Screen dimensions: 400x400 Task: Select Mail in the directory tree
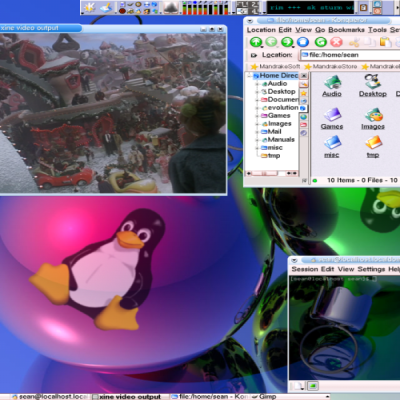point(271,131)
